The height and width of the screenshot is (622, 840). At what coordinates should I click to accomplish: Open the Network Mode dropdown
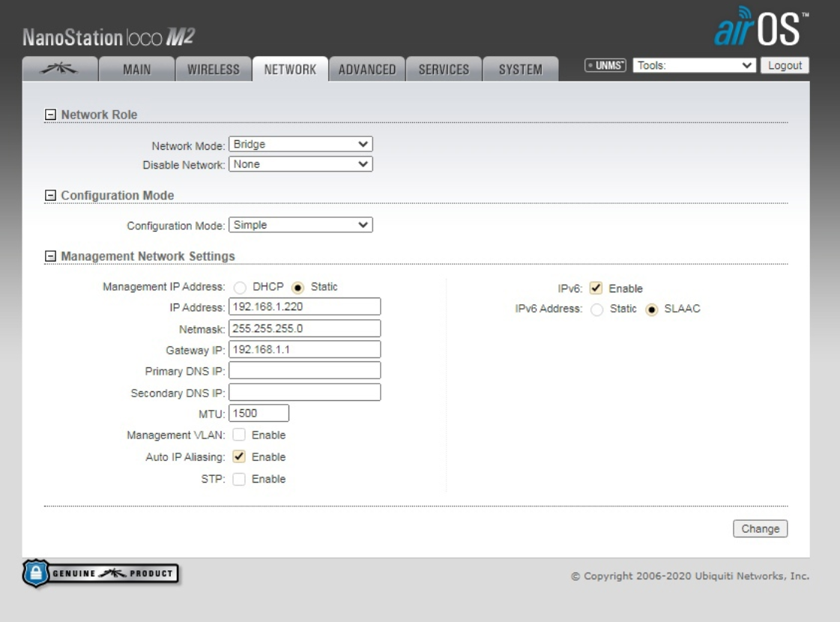(x=300, y=145)
